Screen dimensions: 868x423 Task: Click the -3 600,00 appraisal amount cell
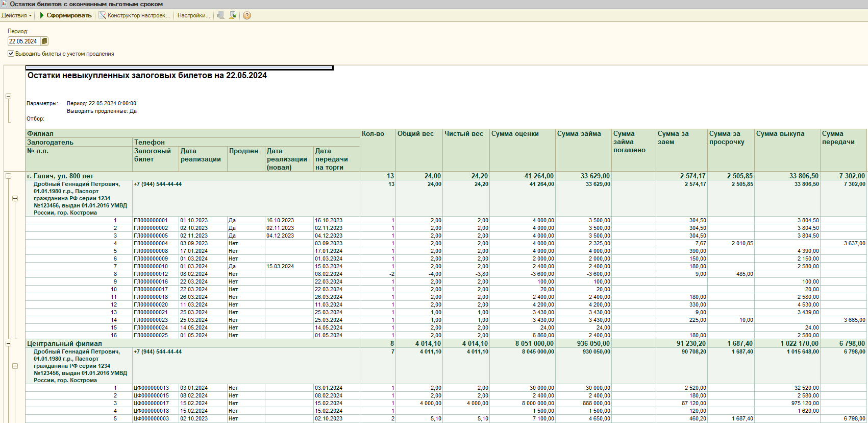[x=523, y=274]
